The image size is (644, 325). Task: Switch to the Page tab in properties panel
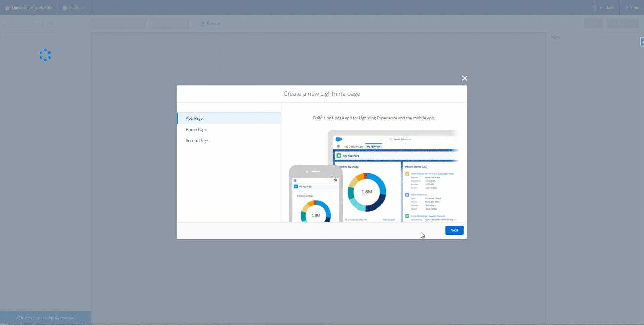click(x=555, y=38)
